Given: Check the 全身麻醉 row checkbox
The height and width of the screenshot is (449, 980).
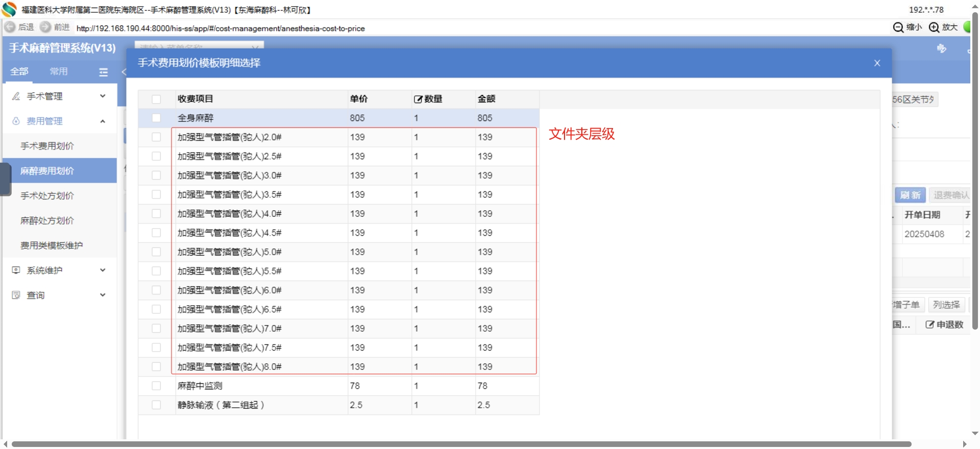Looking at the screenshot, I should point(156,118).
